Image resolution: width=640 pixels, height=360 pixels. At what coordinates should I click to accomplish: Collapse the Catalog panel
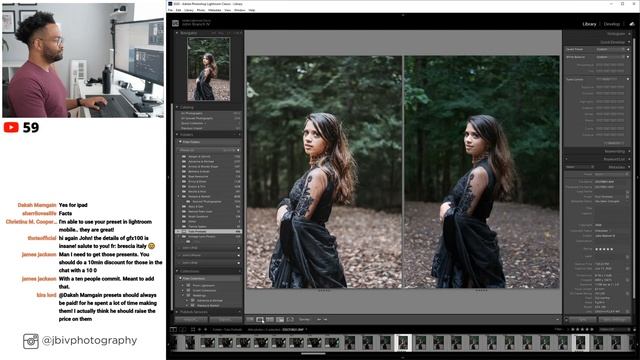pos(177,107)
